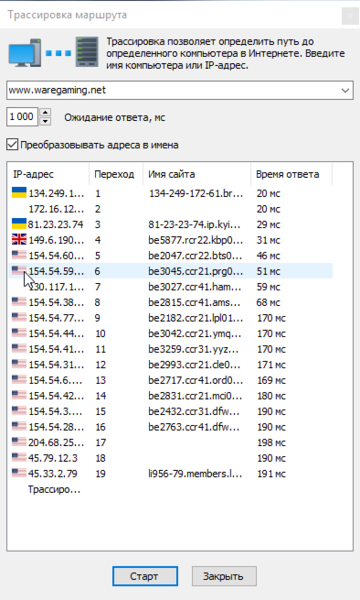
Task: Click the 'Закрыть' button
Action: tap(224, 576)
